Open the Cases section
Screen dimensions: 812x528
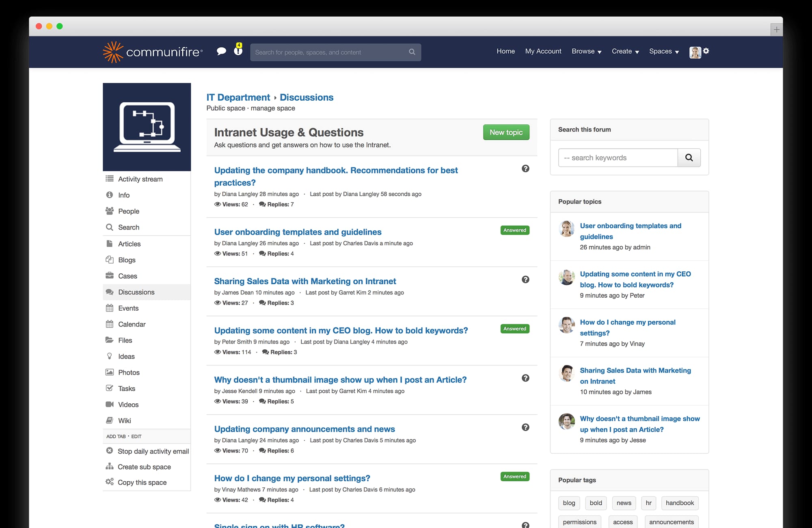128,276
